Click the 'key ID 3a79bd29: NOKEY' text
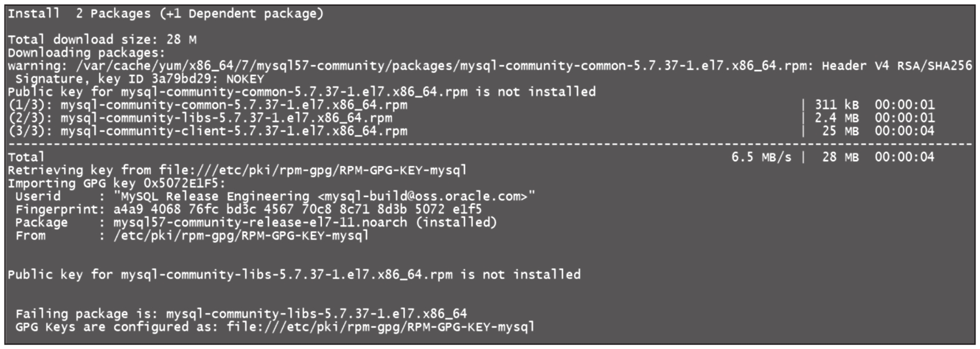 tap(181, 79)
